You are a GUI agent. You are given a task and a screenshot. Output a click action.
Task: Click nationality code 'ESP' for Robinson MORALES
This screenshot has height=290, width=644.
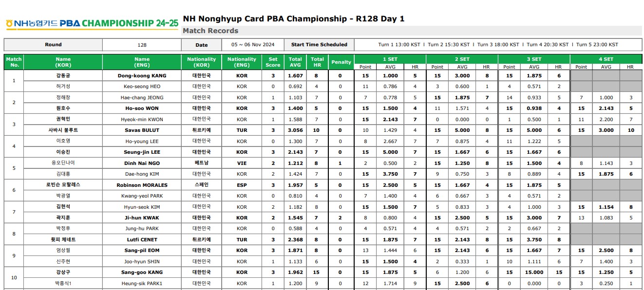click(x=242, y=185)
